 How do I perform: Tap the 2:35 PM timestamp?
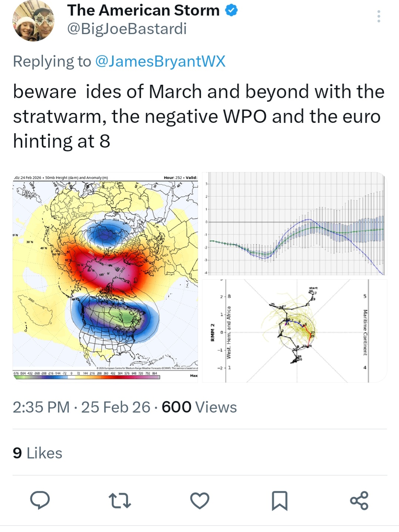click(x=41, y=407)
